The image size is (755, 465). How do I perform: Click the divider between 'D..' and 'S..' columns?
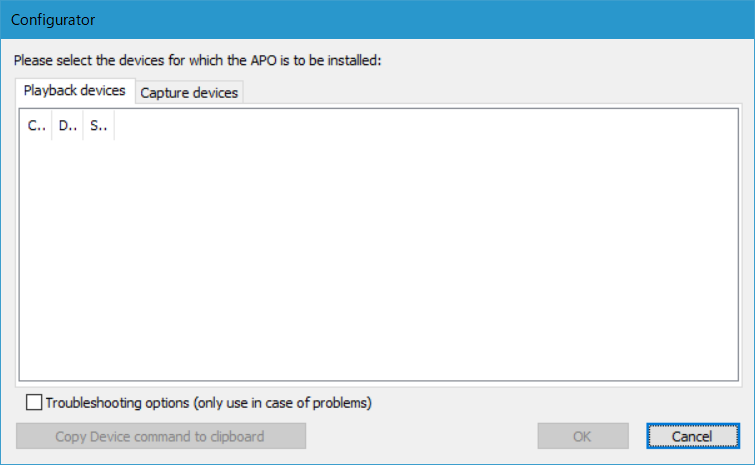83,127
